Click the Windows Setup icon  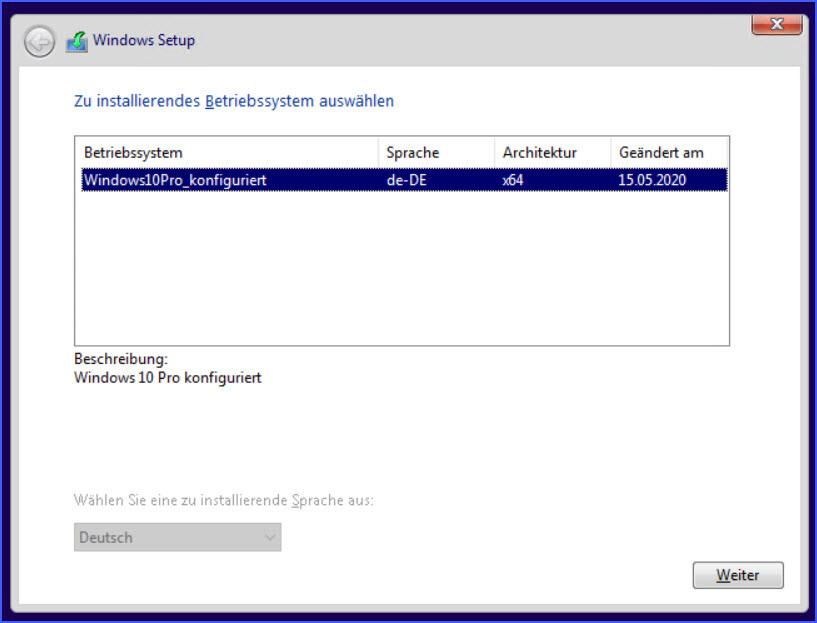tap(77, 42)
